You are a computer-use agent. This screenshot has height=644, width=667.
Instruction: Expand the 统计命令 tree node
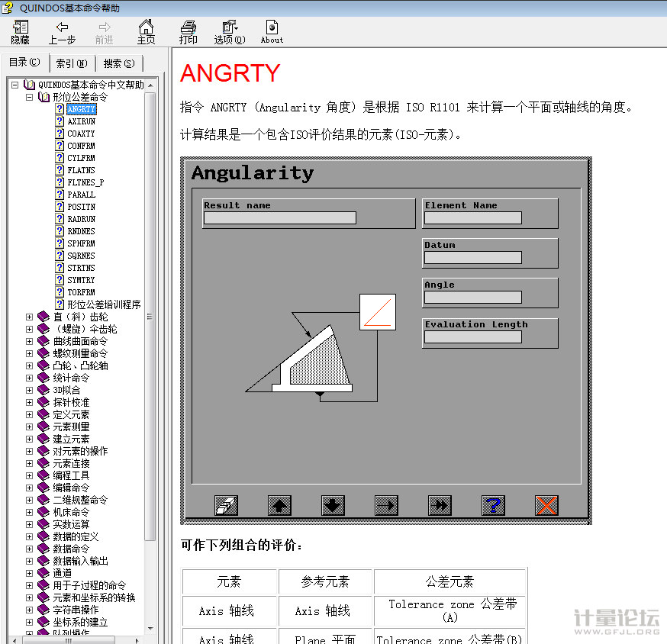(x=30, y=378)
